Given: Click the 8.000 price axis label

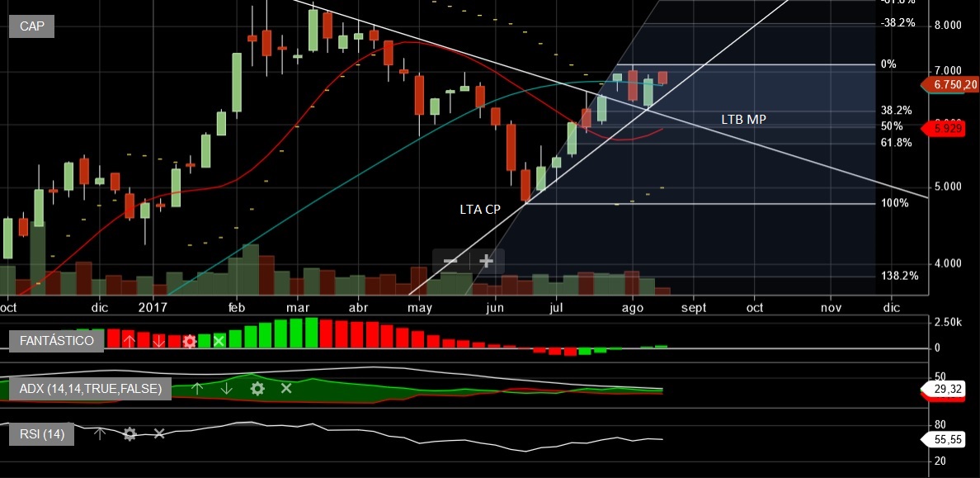Looking at the screenshot, I should 948,25.
